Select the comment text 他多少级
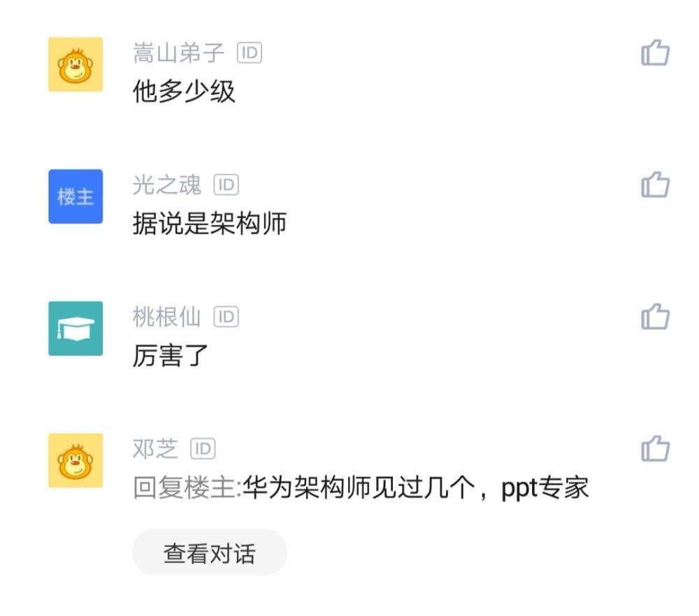 point(184,92)
